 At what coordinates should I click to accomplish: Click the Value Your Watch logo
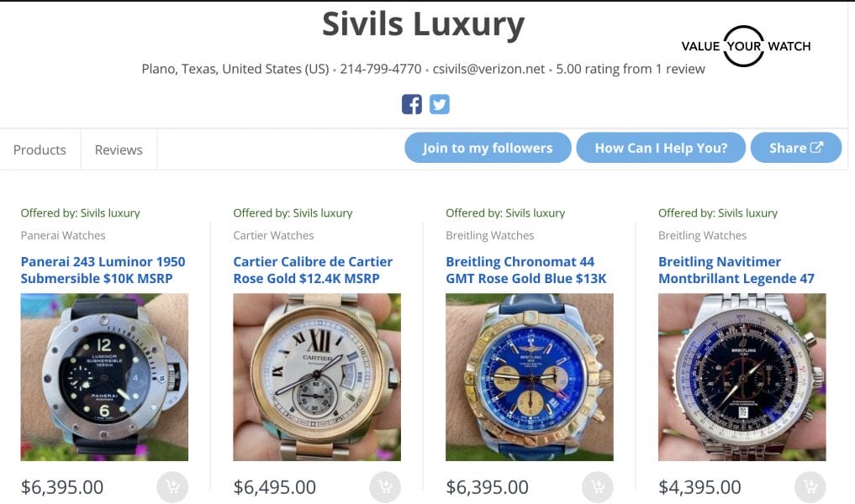[x=746, y=46]
